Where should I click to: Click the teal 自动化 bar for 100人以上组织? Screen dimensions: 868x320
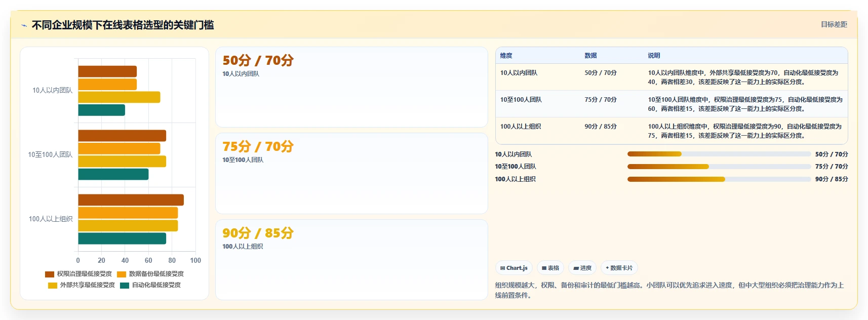click(122, 238)
